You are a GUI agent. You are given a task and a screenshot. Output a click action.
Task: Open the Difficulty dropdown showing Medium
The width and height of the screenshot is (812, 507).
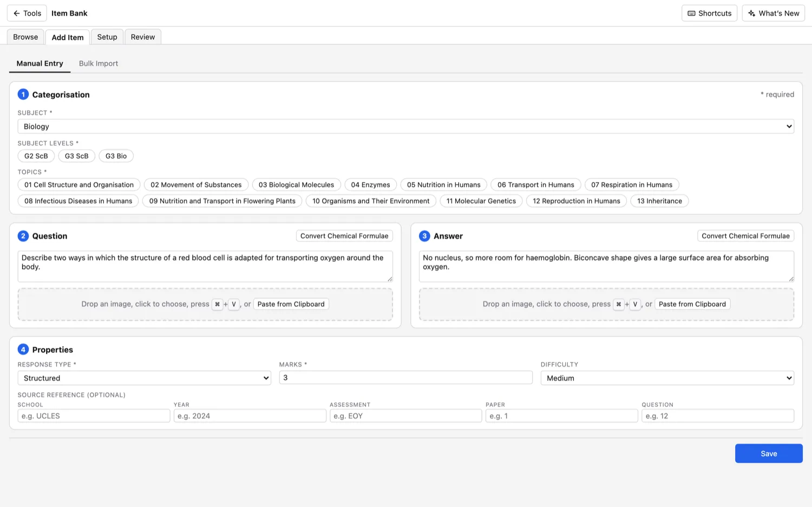coord(667,378)
